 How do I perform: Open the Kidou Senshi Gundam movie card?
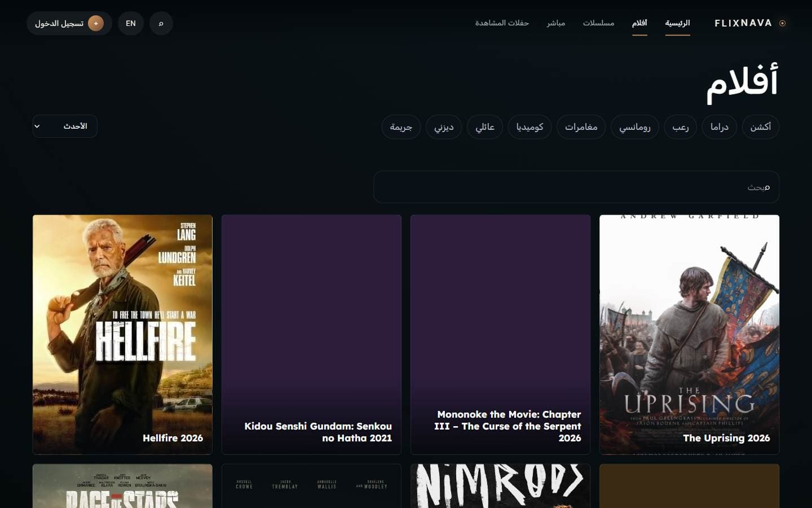click(x=311, y=334)
